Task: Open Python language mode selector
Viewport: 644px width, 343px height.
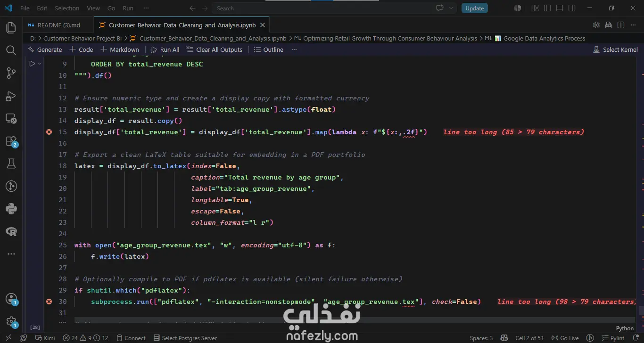Action: [625, 328]
